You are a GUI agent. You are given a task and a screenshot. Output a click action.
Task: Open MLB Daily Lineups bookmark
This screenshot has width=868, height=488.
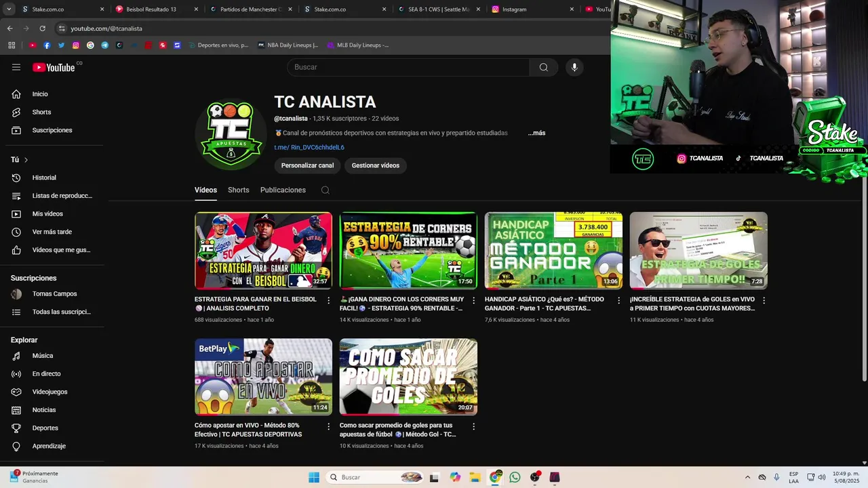pos(358,45)
